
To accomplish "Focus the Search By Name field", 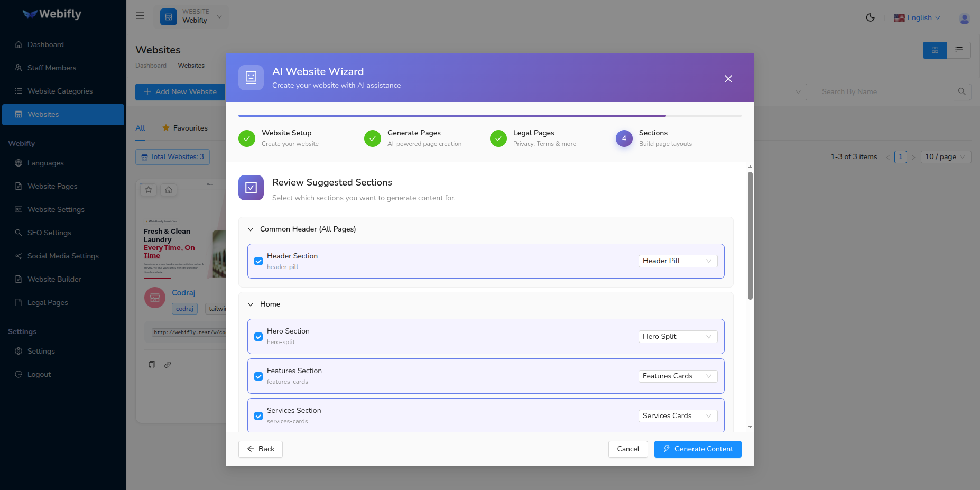I will pyautogui.click(x=884, y=91).
